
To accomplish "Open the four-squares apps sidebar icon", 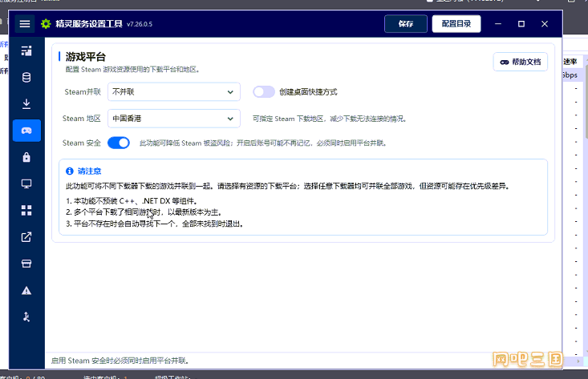I will point(26,211).
